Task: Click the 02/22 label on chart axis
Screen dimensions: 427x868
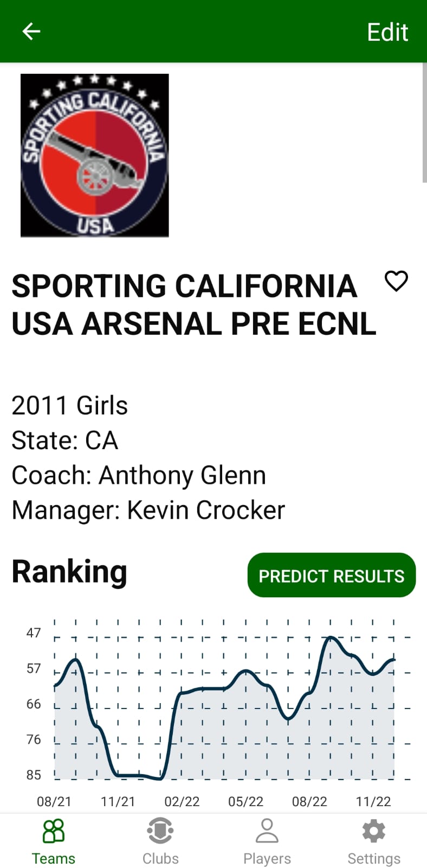Action: [182, 801]
